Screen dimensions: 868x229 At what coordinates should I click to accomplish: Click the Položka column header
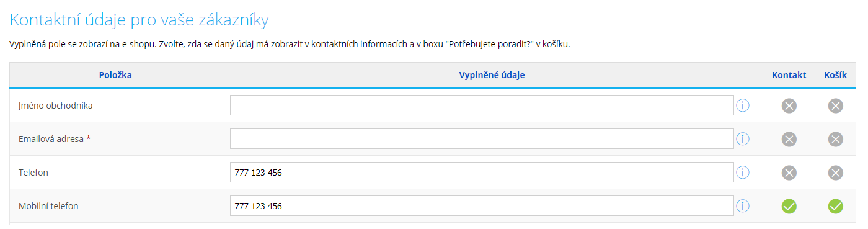pos(115,75)
